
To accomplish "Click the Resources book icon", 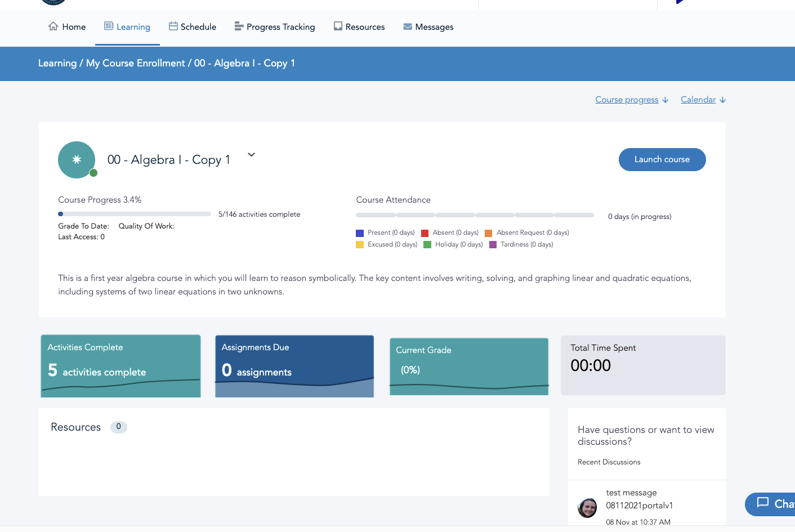I will tap(338, 26).
